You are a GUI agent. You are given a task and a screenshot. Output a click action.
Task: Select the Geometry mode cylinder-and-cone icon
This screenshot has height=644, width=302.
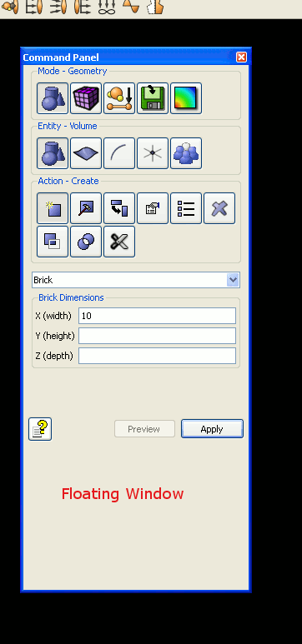(53, 98)
